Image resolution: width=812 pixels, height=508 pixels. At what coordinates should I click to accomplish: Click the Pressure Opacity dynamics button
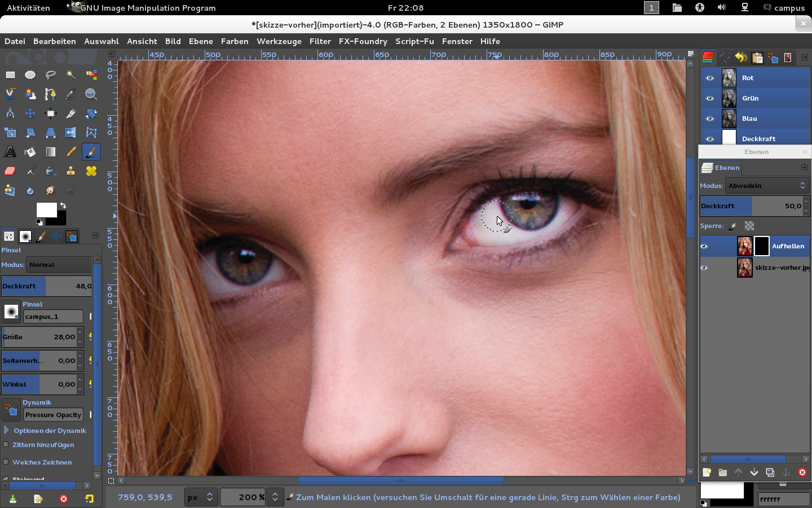pyautogui.click(x=54, y=415)
